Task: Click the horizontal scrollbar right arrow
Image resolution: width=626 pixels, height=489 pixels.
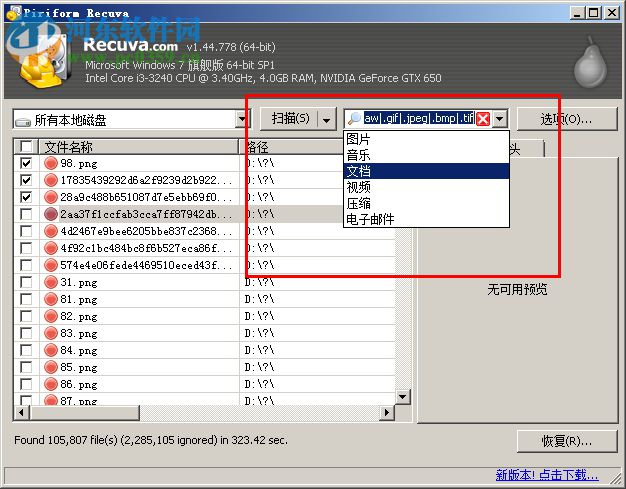Action: (x=386, y=412)
